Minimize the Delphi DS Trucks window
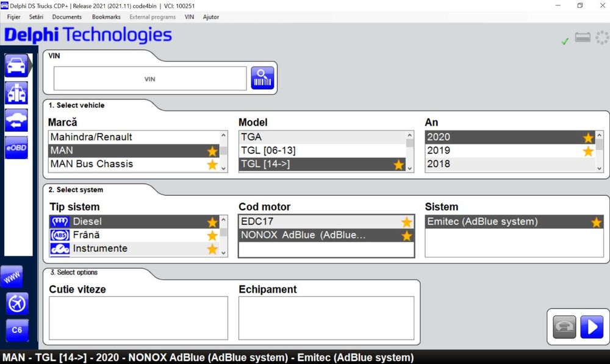 (x=558, y=5)
